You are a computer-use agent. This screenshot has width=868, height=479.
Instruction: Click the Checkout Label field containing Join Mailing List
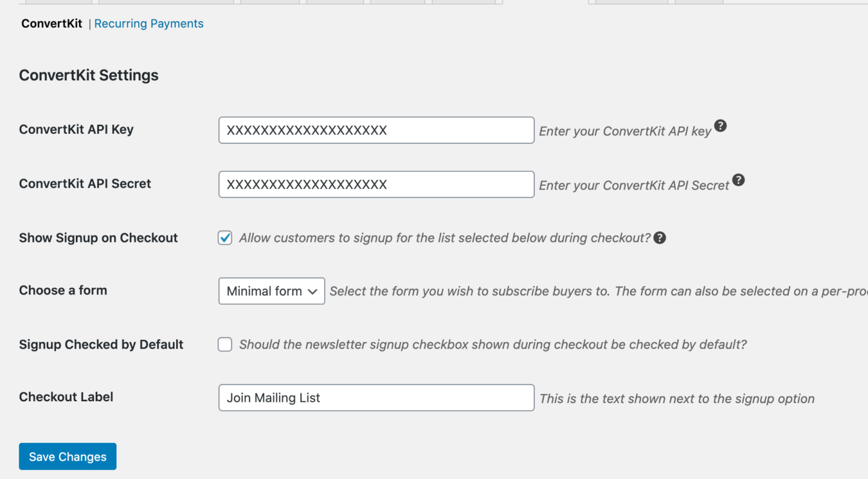[x=376, y=398]
